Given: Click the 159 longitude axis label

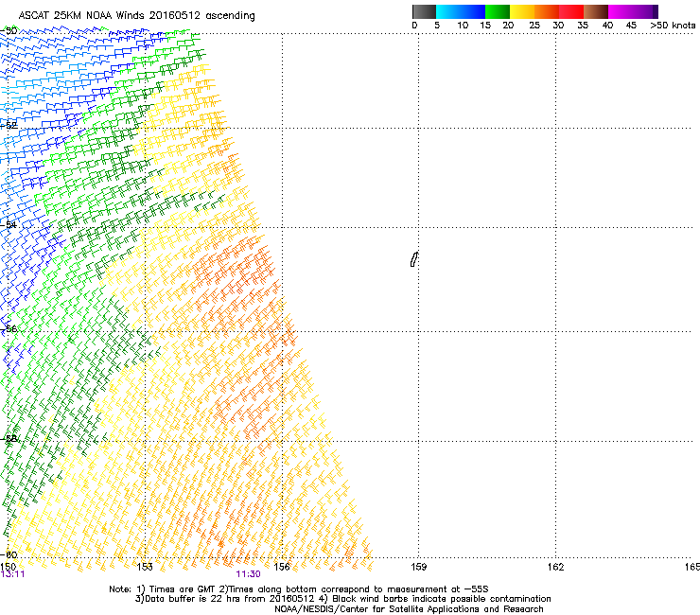Looking at the screenshot, I should [x=419, y=567].
